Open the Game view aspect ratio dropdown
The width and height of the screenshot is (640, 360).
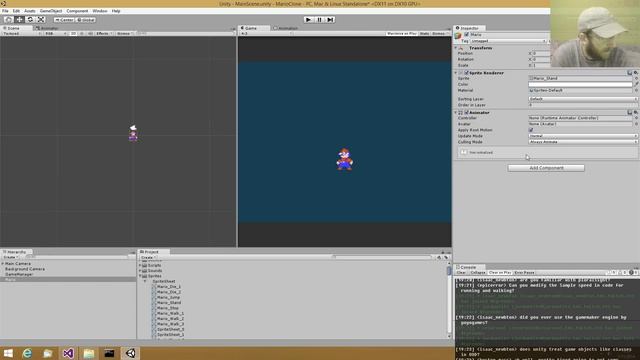(267, 33)
